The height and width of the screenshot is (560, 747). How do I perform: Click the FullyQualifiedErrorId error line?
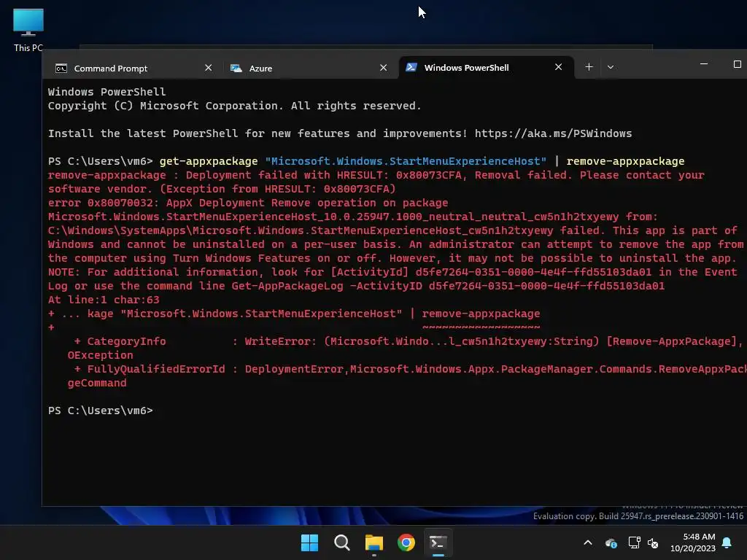pos(410,369)
